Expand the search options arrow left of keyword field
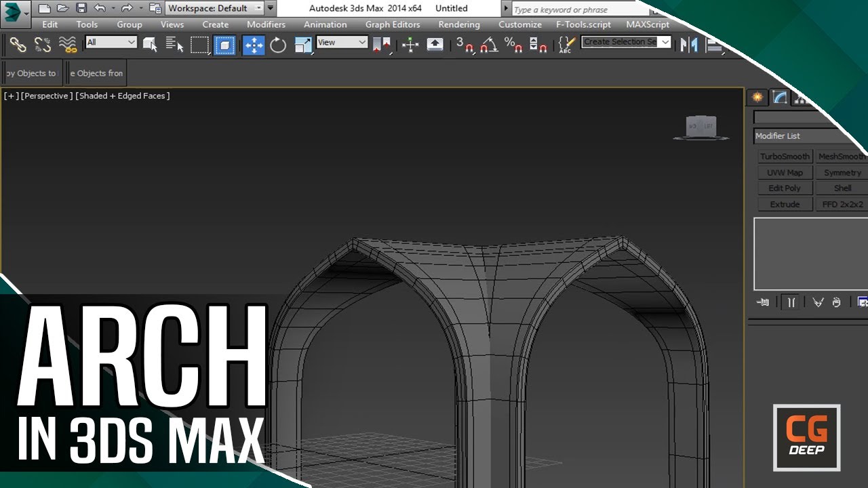 [506, 9]
